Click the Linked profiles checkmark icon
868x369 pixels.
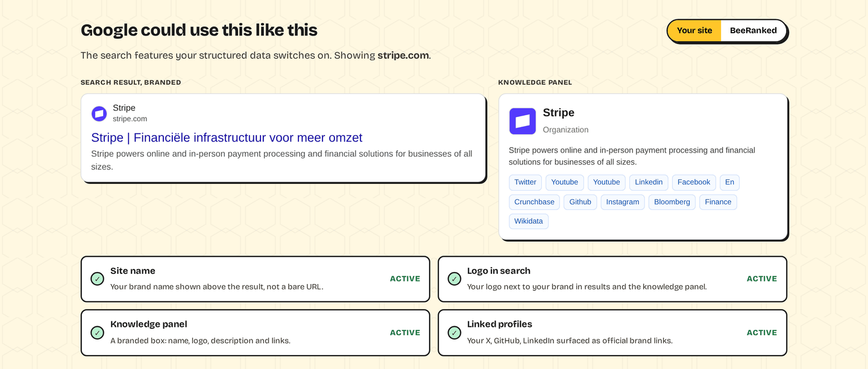point(454,333)
